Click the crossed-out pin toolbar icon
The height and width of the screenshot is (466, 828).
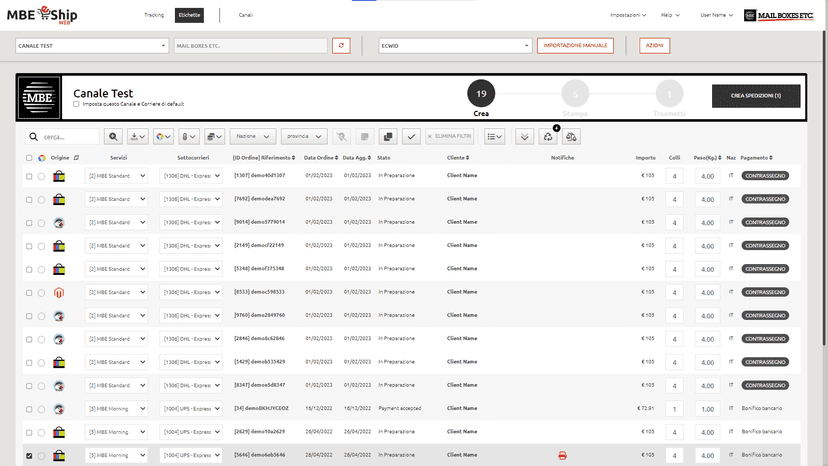pos(342,137)
